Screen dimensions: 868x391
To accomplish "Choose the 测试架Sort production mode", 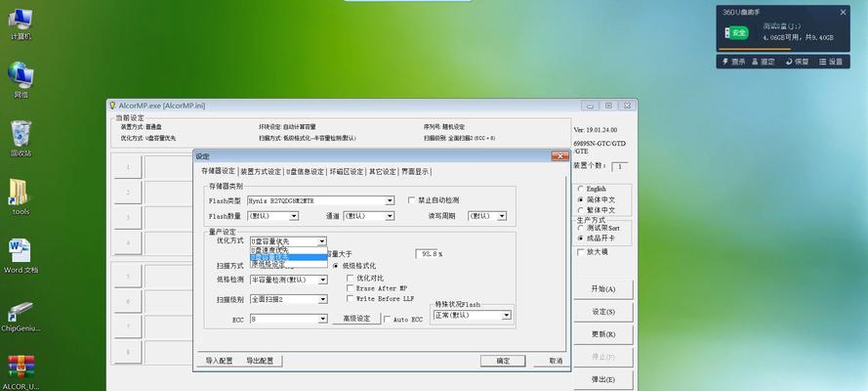I will click(x=580, y=228).
